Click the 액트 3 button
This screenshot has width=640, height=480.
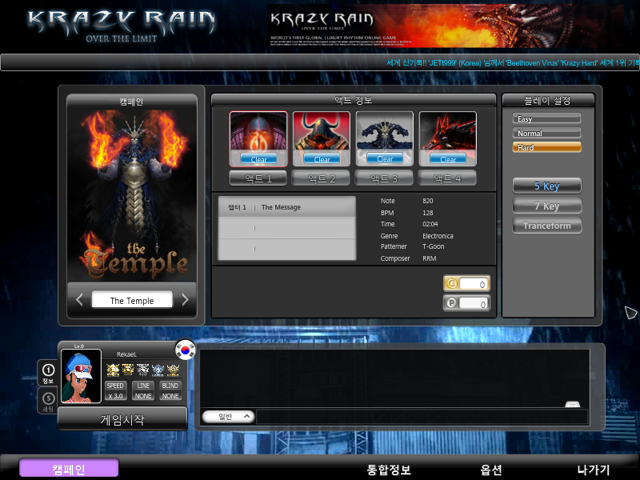tap(384, 178)
